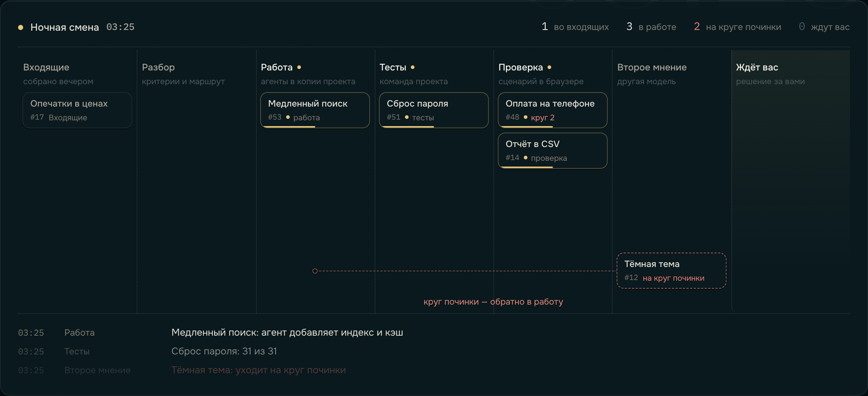Viewport: 868px width, 396px height.
Task: Click the activity dot next to 'Проверка' header
Action: (549, 67)
